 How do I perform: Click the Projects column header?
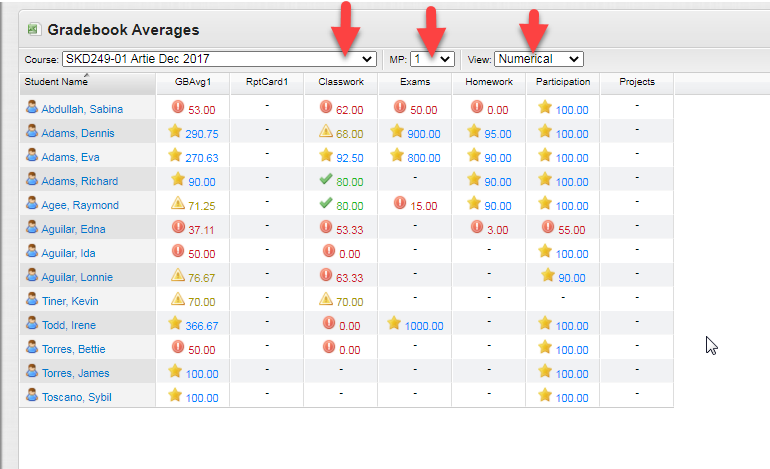[x=637, y=82]
